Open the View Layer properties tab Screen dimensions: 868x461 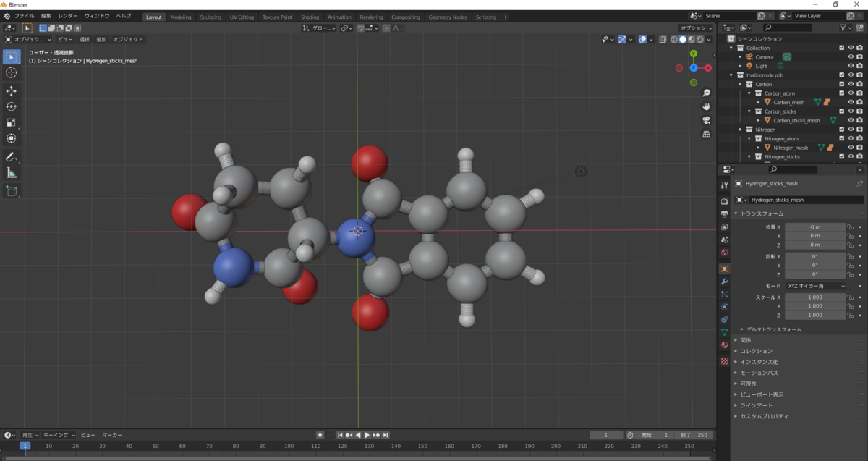click(x=724, y=227)
